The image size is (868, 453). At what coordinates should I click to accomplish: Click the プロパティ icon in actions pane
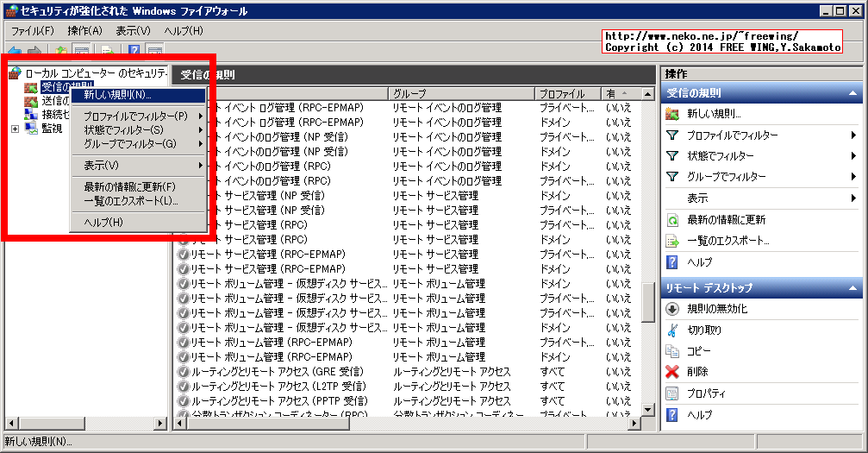[x=672, y=393]
